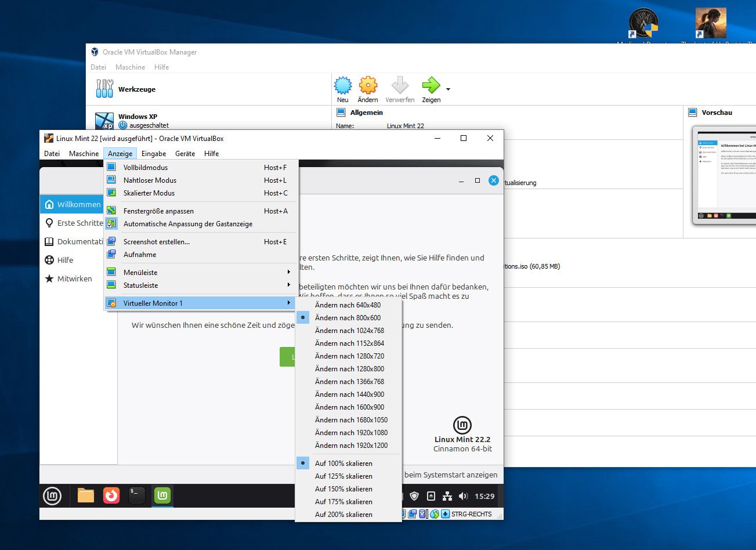Viewport: 756px width, 550px height.
Task: Click the Ändern gear icon in VirtualBox Manager
Action: 368,85
